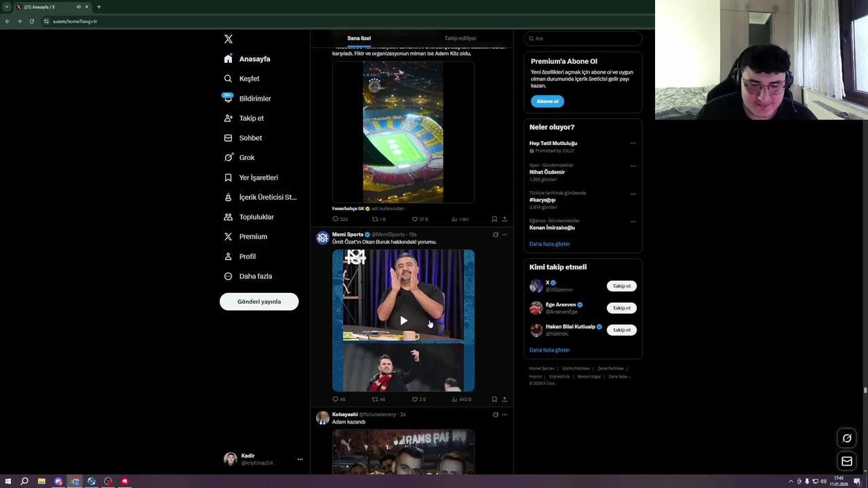Open Kobayashi profile avatar

[323, 418]
